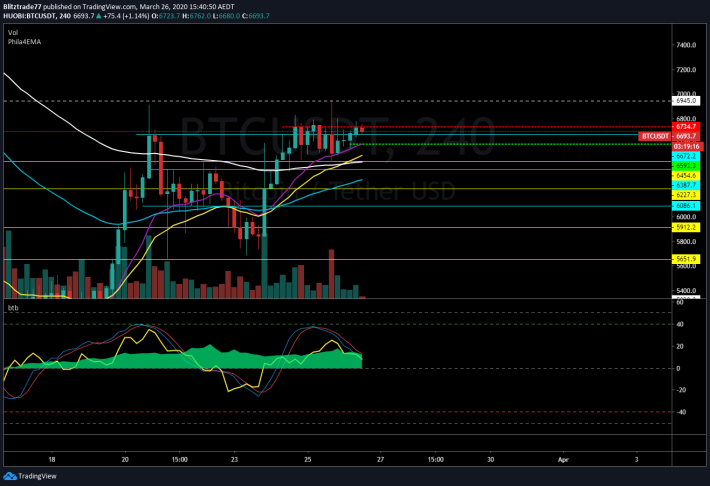Click the 20 date on time axis
Viewport: 710px width, 486px height.
(x=125, y=459)
